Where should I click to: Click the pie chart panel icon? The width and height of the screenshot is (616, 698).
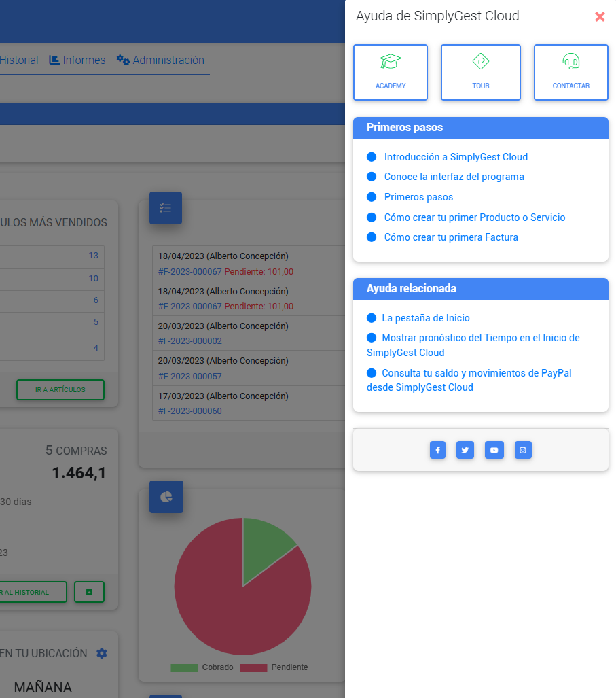click(x=166, y=497)
